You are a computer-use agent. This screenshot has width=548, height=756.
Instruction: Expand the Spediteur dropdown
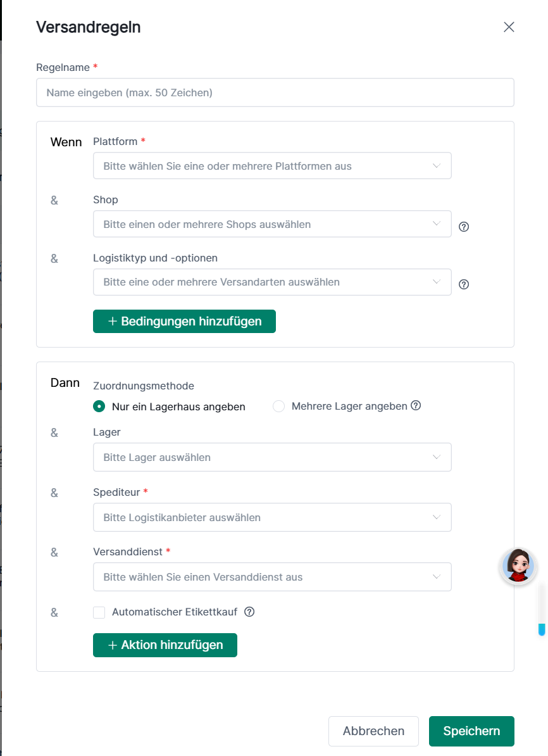272,517
